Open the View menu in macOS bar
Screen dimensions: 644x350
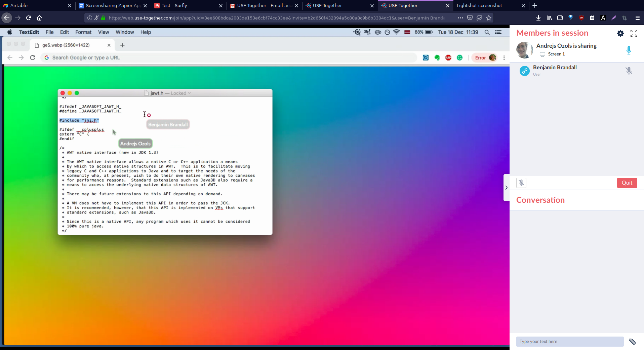pos(104,32)
